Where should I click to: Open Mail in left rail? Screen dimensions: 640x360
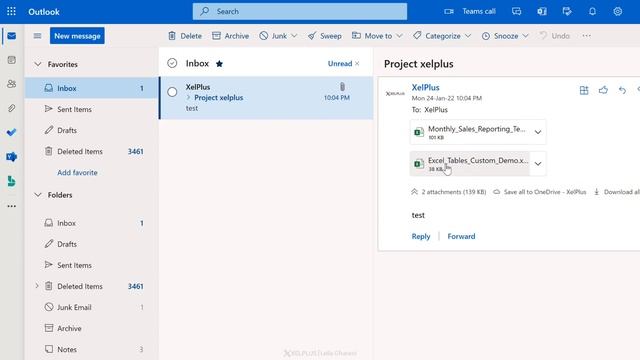[11, 36]
